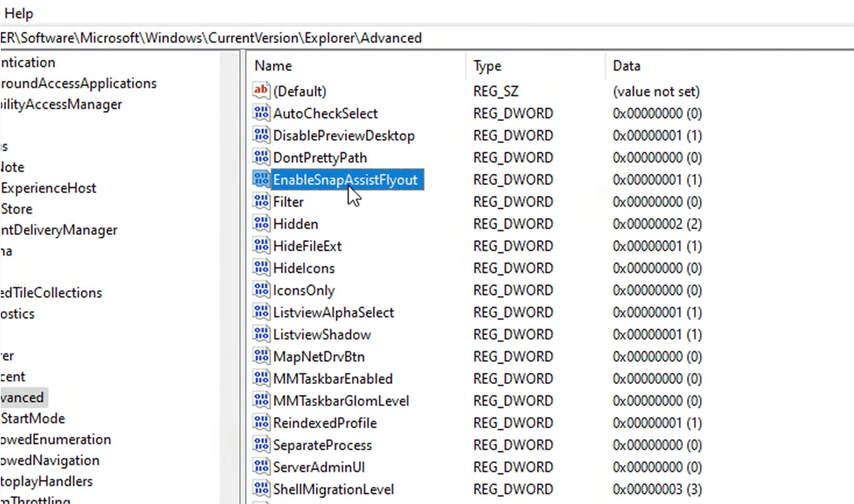
Task: Click the (Default) string value icon
Action: (261, 91)
